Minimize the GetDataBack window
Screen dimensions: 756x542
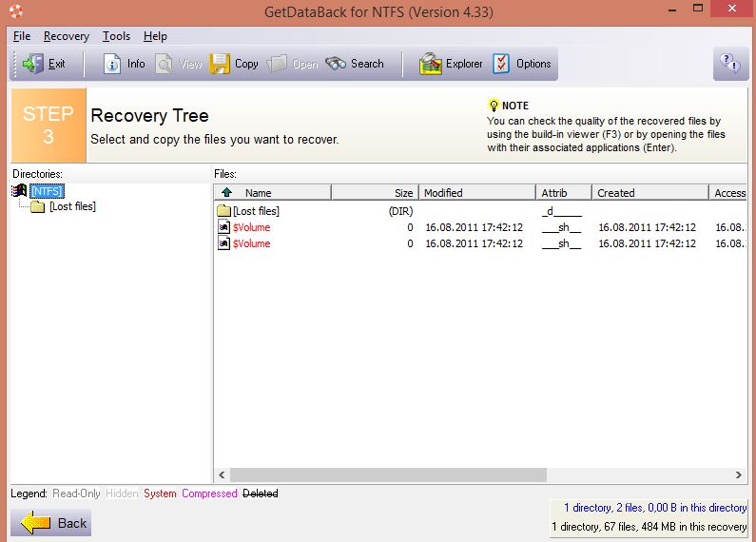tap(672, 10)
